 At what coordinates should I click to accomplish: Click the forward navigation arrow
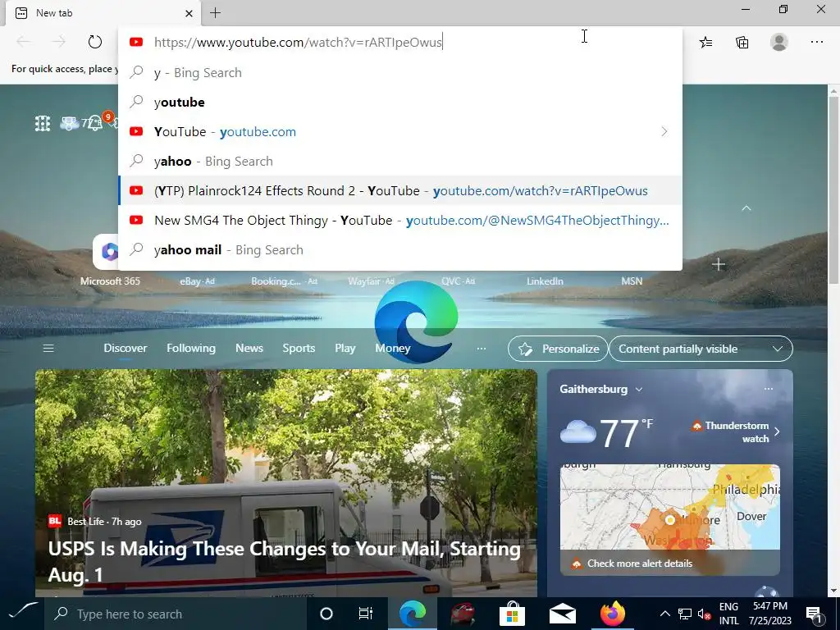coord(59,42)
